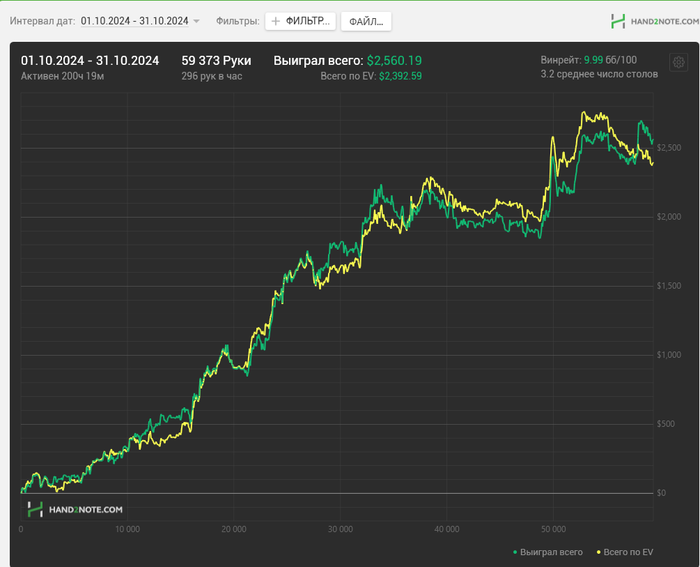Click the $1,500 y-axis label
The image size is (700, 567).
(x=669, y=286)
